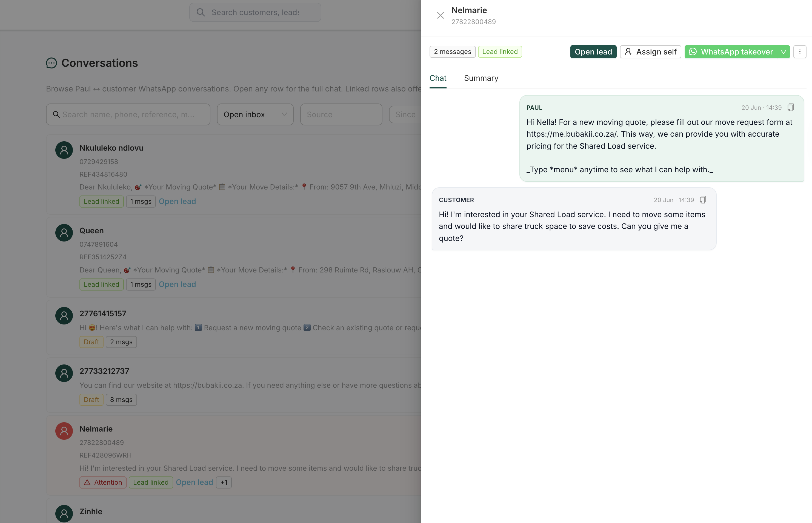Select the Chat tab
Image resolution: width=812 pixels, height=523 pixels.
pyautogui.click(x=438, y=78)
